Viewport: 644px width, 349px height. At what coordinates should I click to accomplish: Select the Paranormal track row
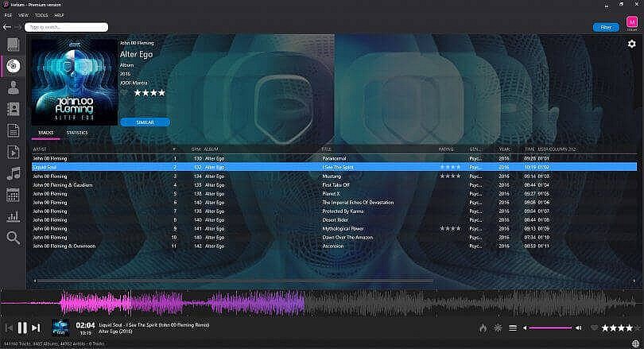point(334,158)
